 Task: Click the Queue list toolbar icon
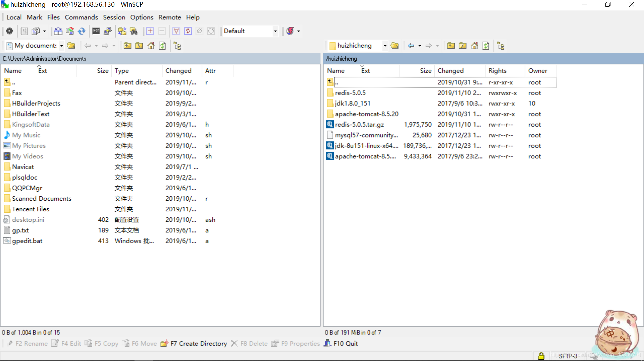click(36, 31)
